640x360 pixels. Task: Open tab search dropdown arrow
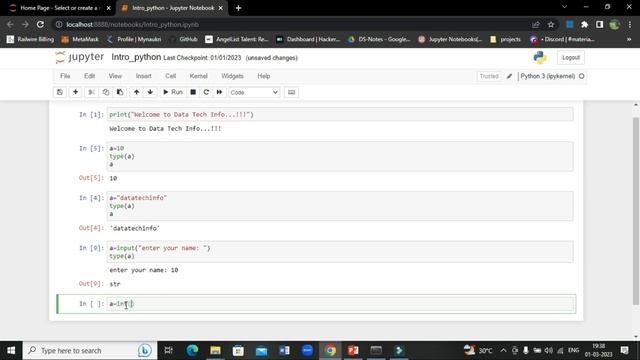(564, 7)
